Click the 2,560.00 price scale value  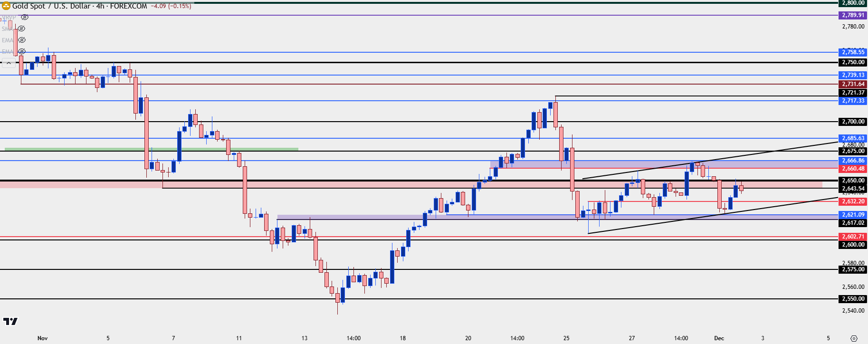tap(853, 287)
